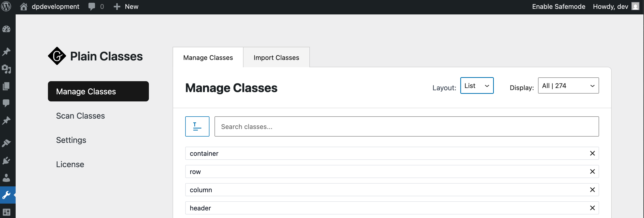Screen dimensions: 644x218
Task: Switch to the Import Classes tab
Action: point(276,57)
